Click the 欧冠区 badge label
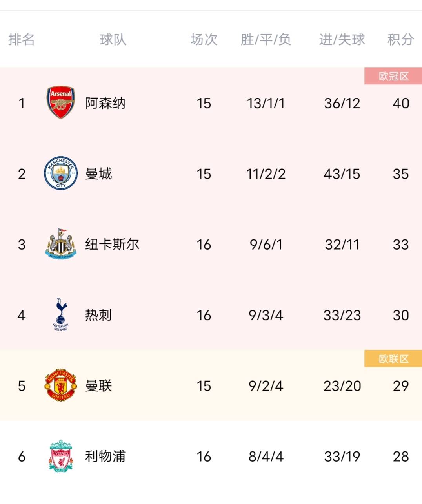Viewport: 422px width, 504px height. (393, 76)
